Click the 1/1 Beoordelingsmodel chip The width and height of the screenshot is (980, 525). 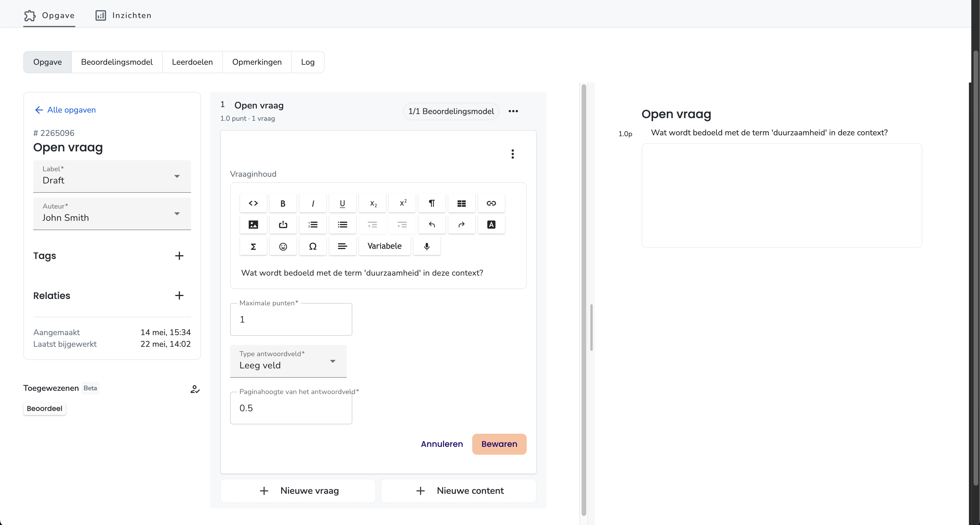[x=451, y=111]
